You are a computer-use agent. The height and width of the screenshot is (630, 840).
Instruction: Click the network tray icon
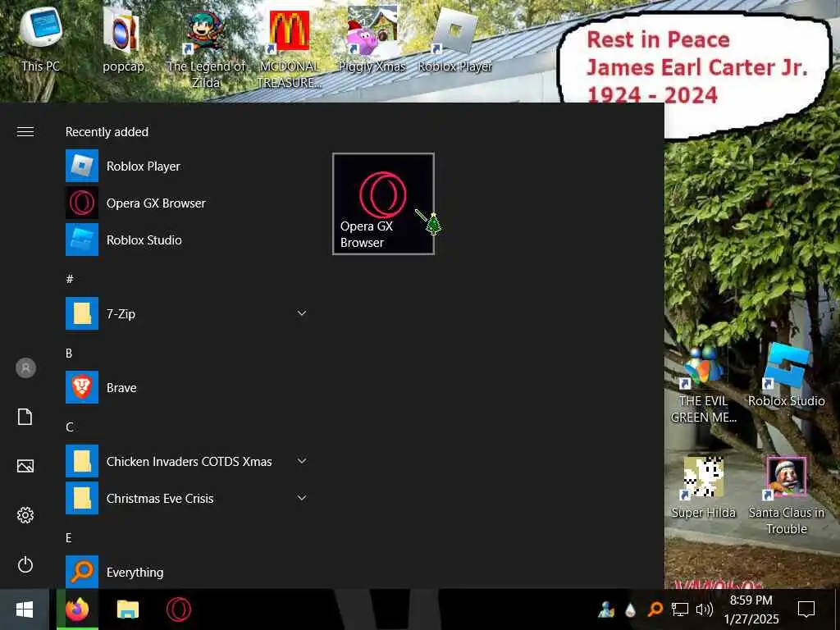click(x=680, y=609)
